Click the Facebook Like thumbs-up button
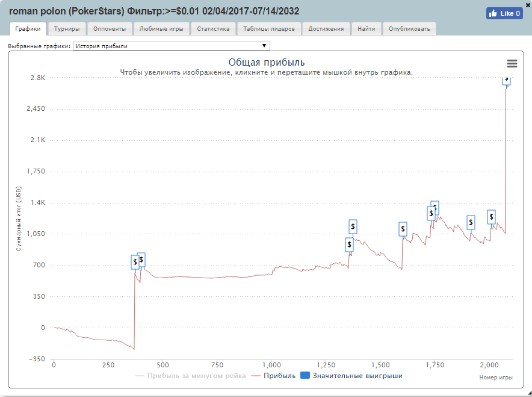The height and width of the screenshot is (397, 532). click(504, 13)
